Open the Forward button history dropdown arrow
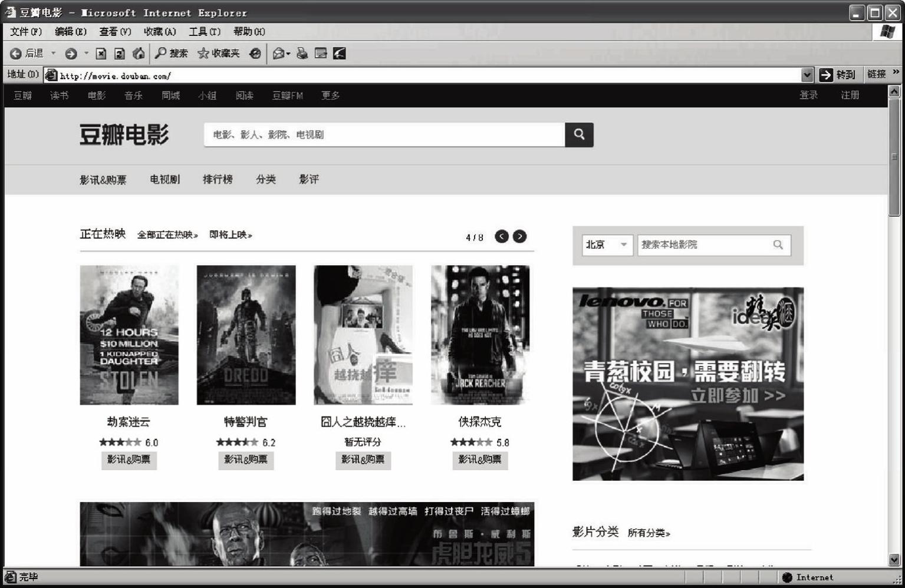The width and height of the screenshot is (905, 588). (86, 54)
